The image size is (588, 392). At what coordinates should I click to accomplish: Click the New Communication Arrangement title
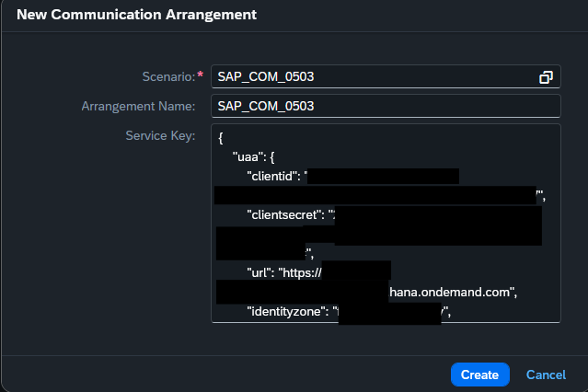pyautogui.click(x=136, y=15)
